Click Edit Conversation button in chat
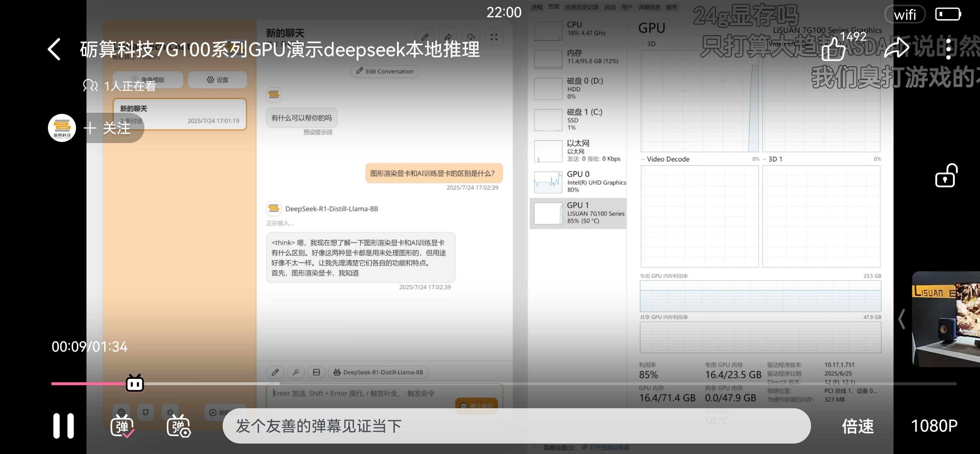 coord(385,71)
